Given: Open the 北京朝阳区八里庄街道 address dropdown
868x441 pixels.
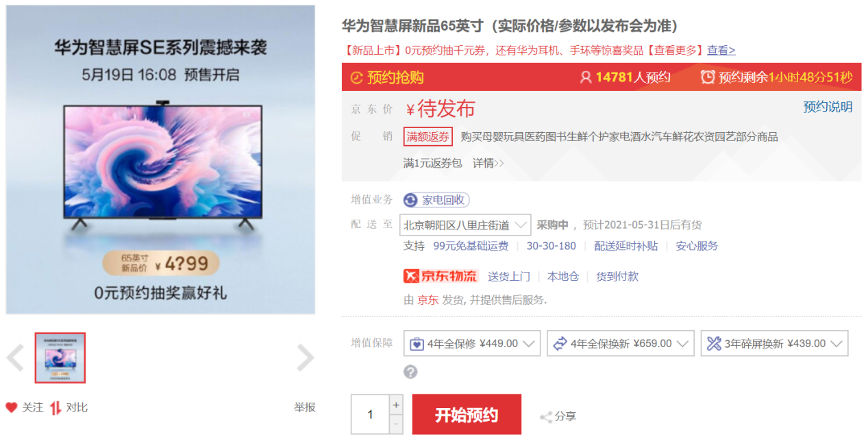Looking at the screenshot, I should point(466,225).
